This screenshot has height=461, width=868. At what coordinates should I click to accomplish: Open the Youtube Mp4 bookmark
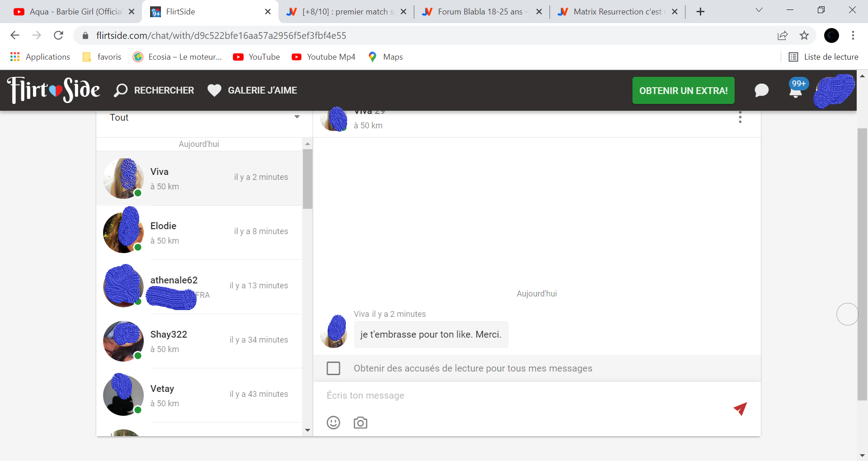click(x=324, y=57)
